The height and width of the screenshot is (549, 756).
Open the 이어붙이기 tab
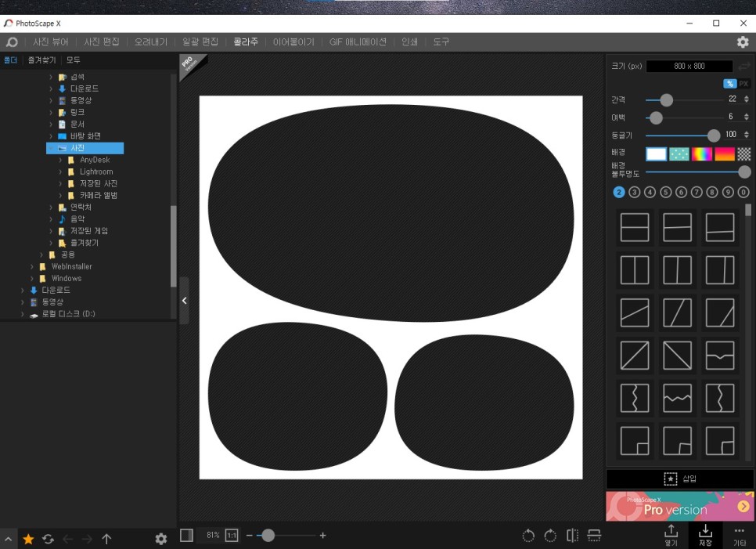click(x=293, y=42)
